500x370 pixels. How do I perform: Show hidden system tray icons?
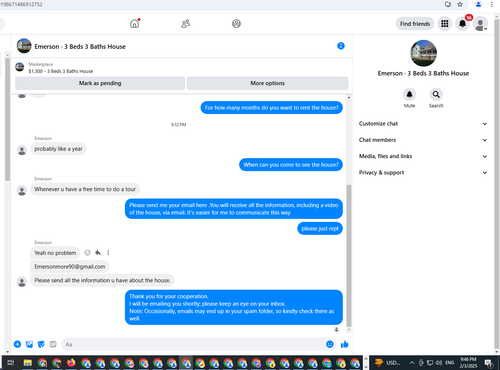pos(412,363)
